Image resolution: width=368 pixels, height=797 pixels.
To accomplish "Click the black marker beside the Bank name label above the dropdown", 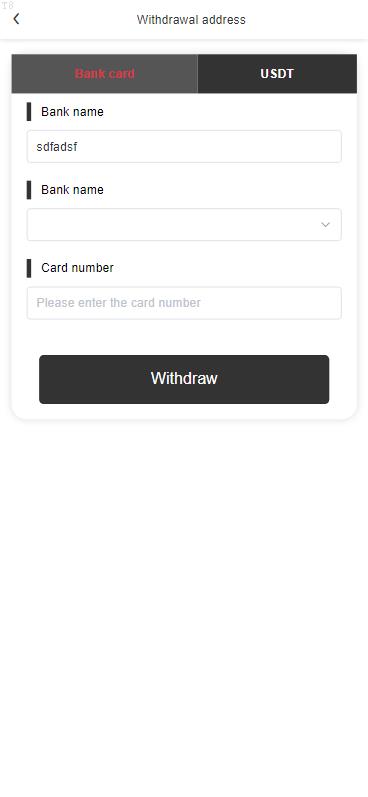I will click(x=29, y=190).
